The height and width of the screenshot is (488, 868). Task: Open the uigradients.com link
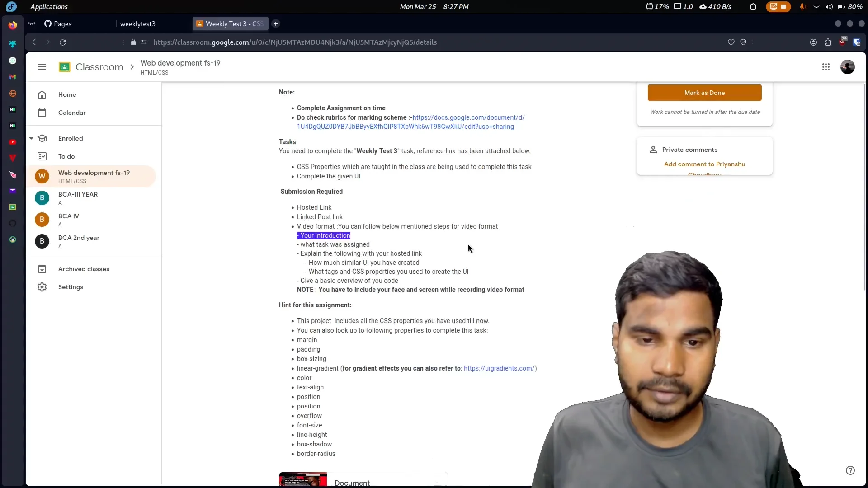tap(499, 368)
